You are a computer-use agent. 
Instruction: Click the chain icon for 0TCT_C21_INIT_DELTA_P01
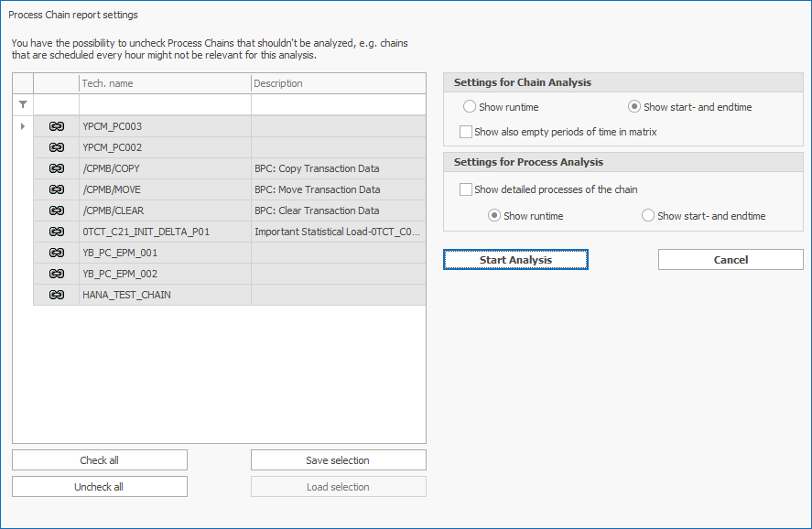(x=56, y=232)
